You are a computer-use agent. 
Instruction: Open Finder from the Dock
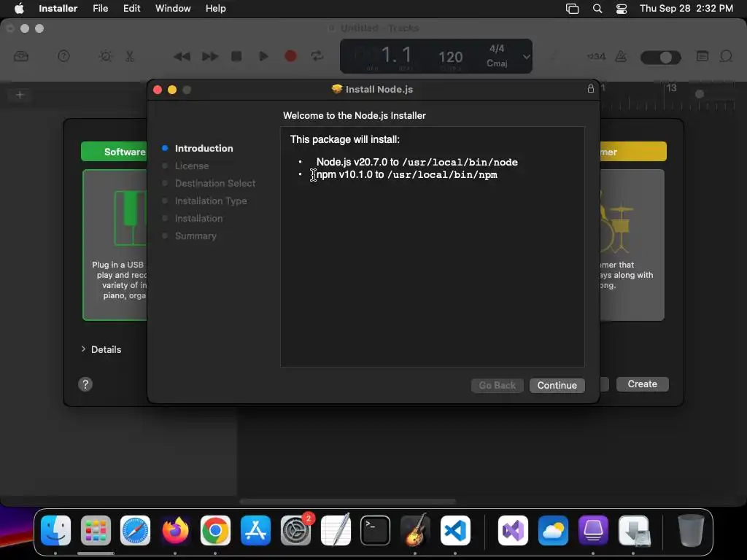pos(55,530)
